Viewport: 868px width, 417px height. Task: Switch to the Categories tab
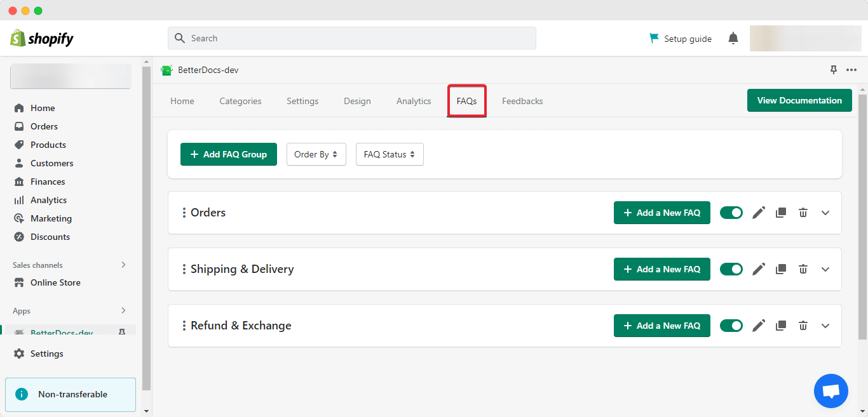tap(241, 101)
